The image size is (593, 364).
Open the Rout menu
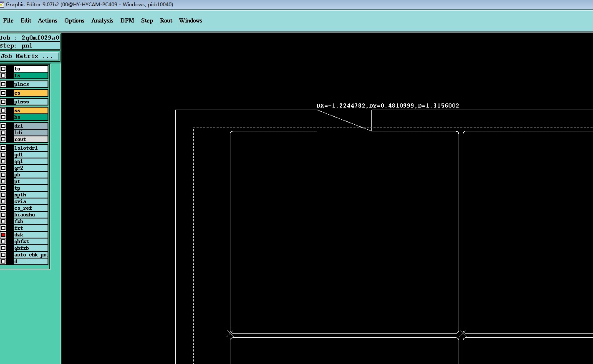pos(166,20)
